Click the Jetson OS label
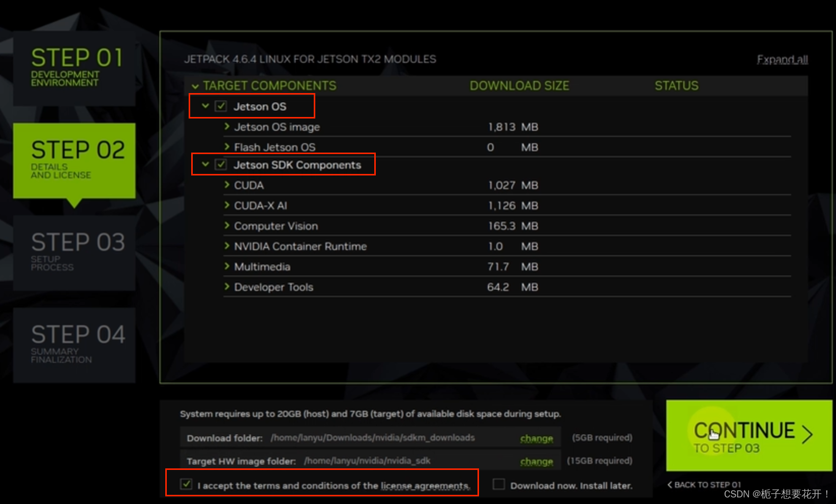The image size is (836, 504). click(x=260, y=106)
